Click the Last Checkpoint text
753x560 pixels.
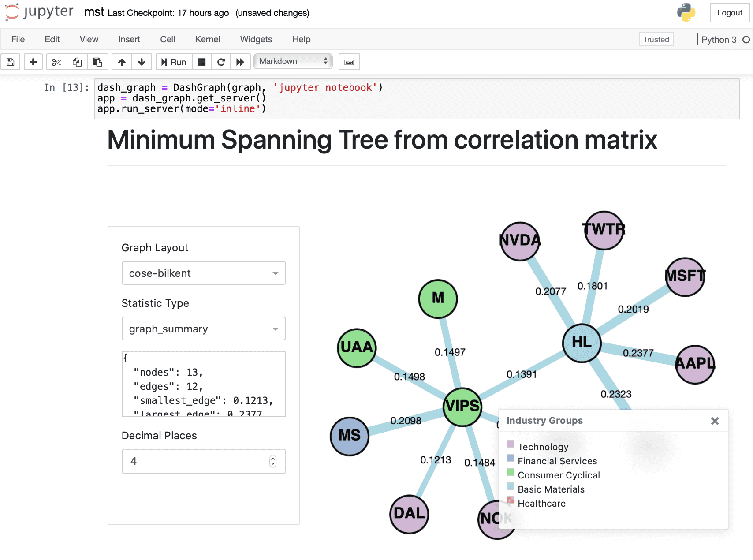[168, 13]
